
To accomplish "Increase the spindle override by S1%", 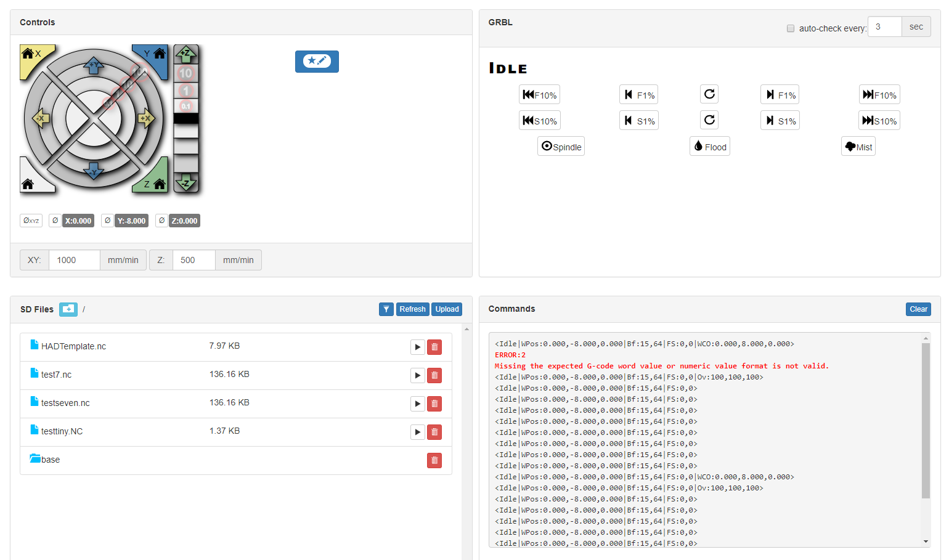I will pyautogui.click(x=780, y=121).
